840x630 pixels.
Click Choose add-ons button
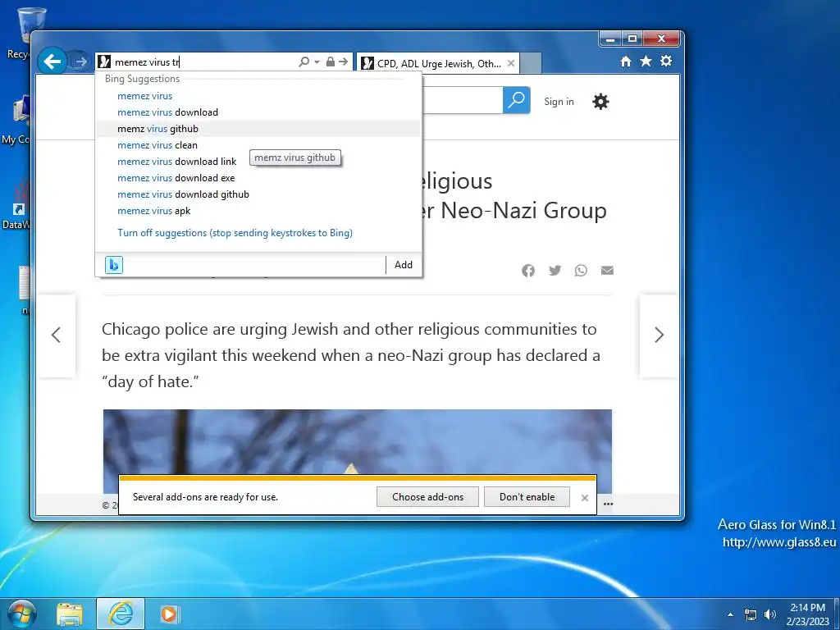point(427,496)
